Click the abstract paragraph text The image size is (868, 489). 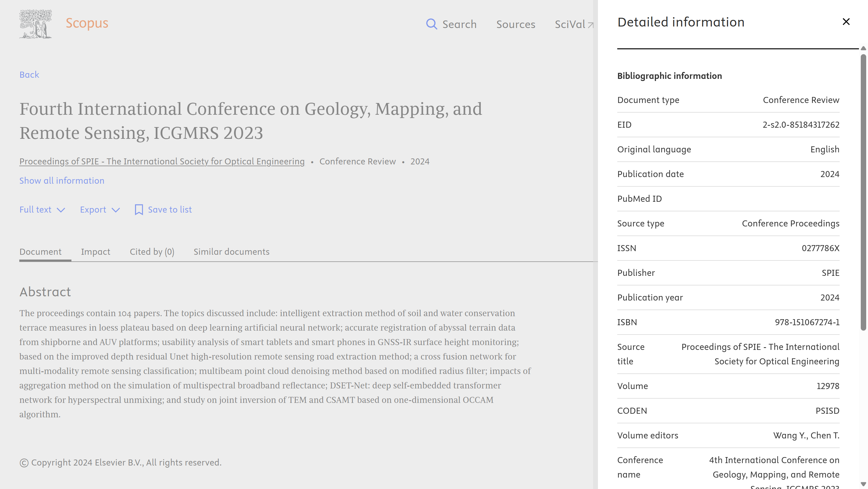click(x=275, y=364)
